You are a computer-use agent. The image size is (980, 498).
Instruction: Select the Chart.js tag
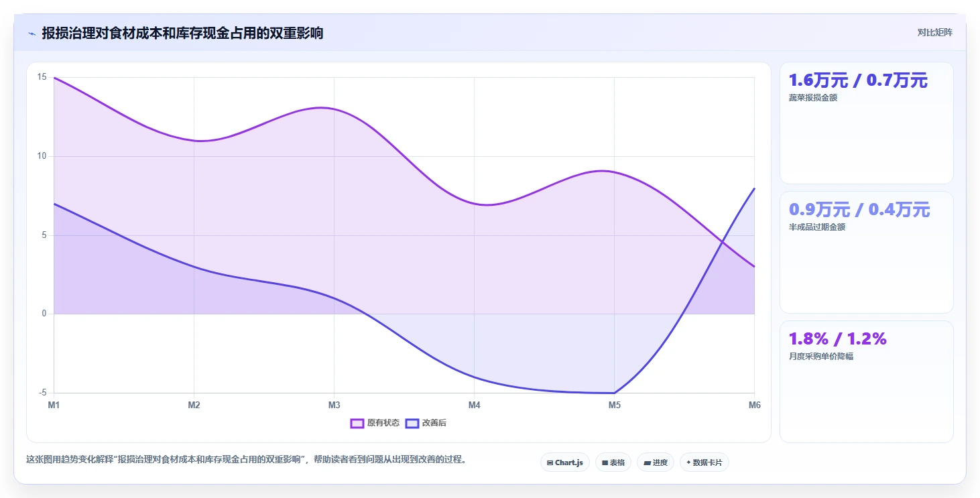pyautogui.click(x=565, y=462)
